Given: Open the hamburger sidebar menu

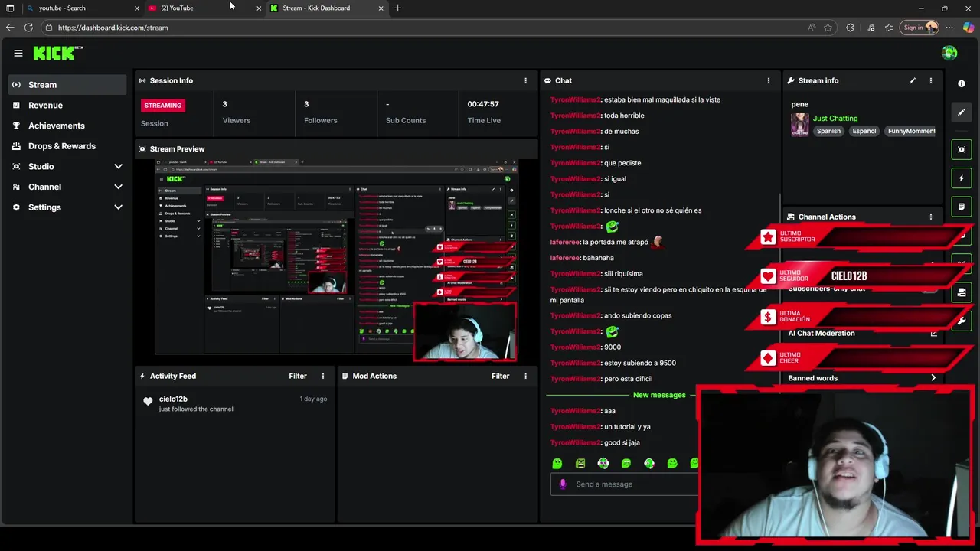Looking at the screenshot, I should (x=18, y=53).
